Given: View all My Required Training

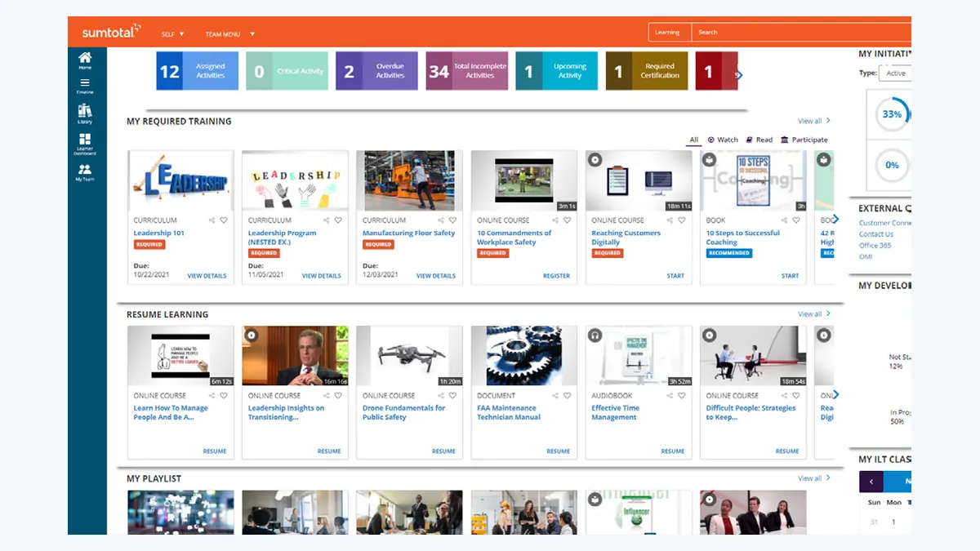Looking at the screenshot, I should (x=814, y=121).
